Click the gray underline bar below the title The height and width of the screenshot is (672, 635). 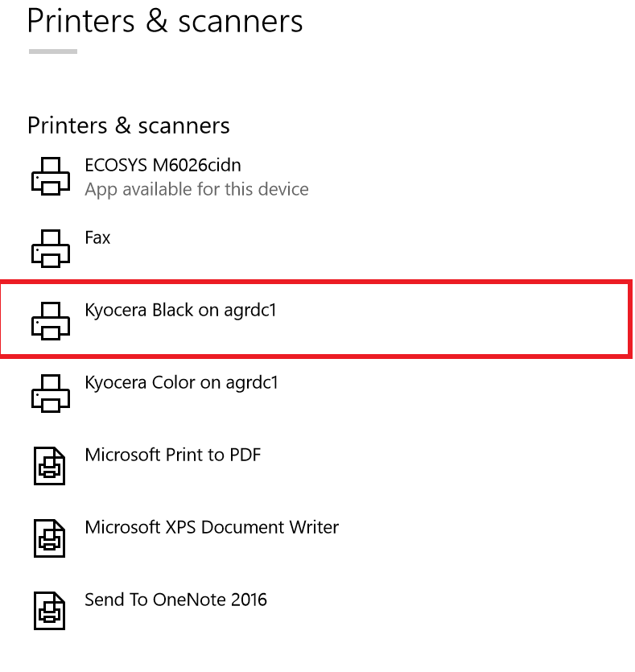(53, 52)
